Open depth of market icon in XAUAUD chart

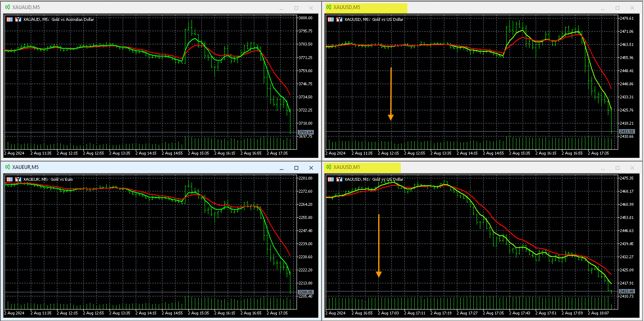point(18,19)
